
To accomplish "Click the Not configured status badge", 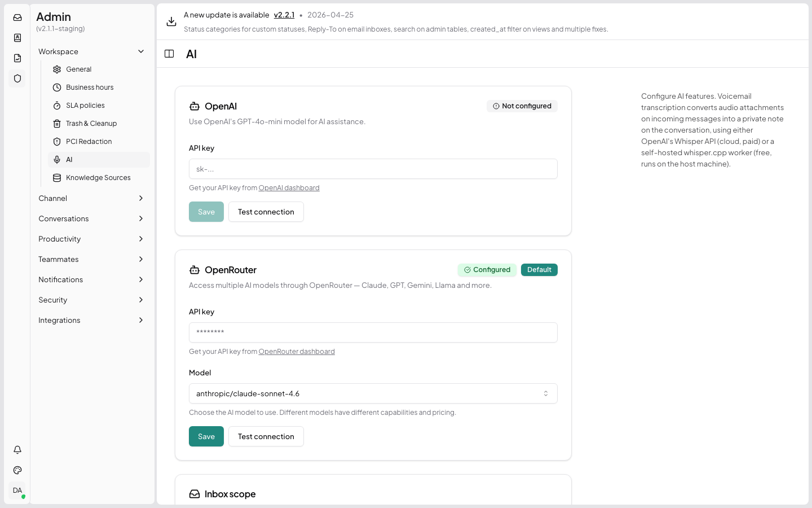I will coord(522,106).
